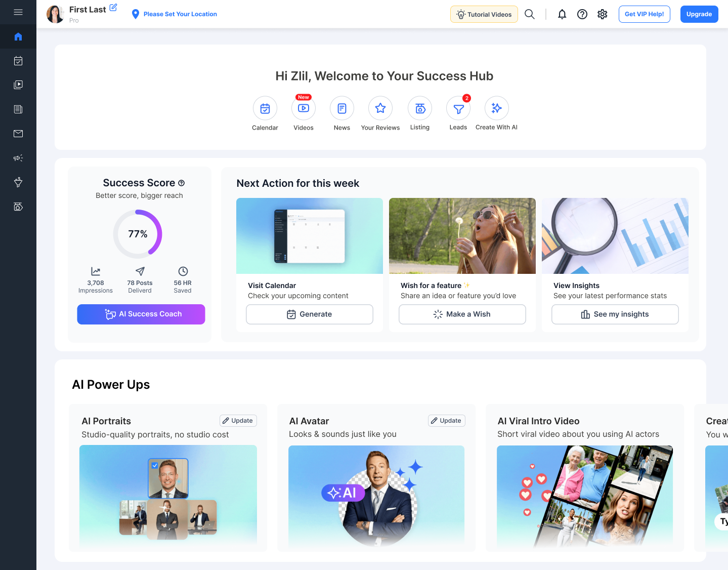The width and height of the screenshot is (728, 570).
Task: Open Tutorial Videos
Action: pyautogui.click(x=484, y=14)
